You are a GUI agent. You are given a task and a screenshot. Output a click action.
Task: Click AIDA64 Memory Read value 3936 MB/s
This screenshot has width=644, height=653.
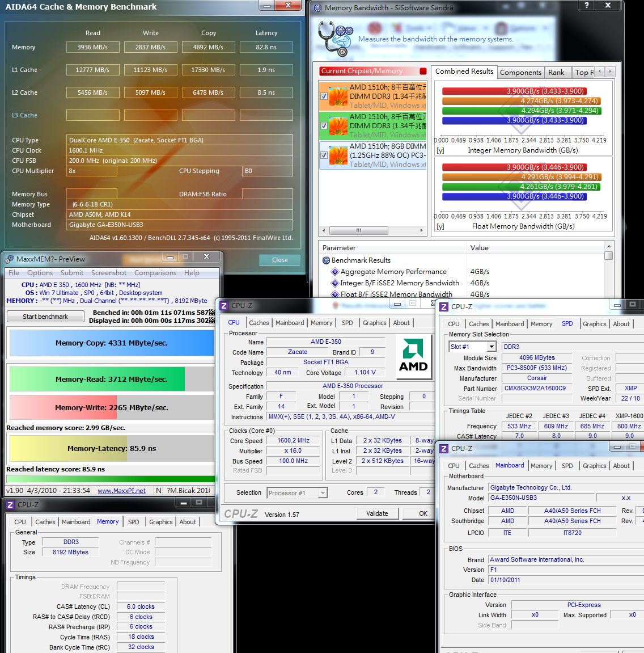[x=93, y=47]
